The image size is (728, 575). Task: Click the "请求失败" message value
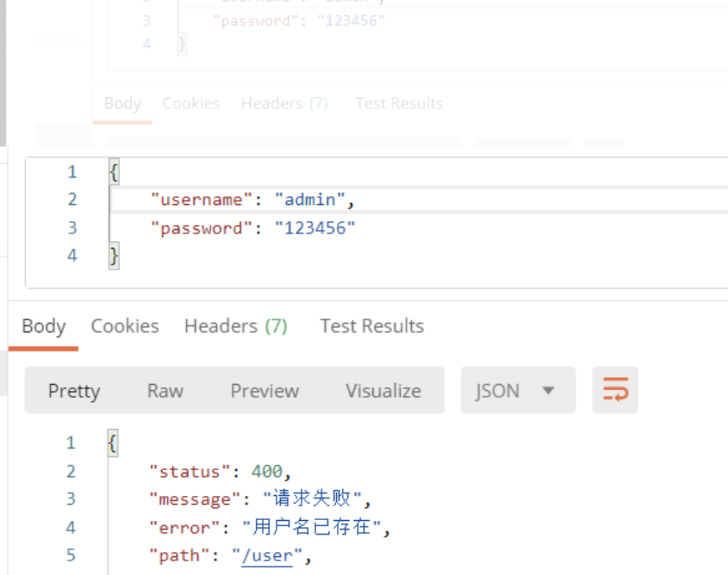click(x=312, y=499)
